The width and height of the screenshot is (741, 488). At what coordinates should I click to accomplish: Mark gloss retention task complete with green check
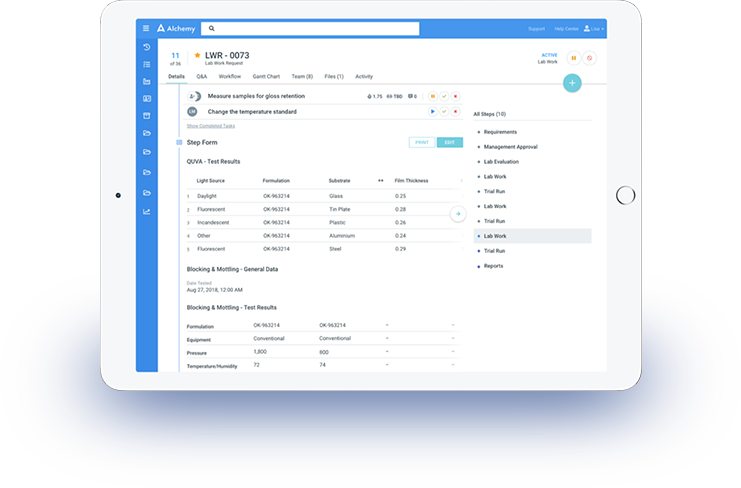point(444,96)
